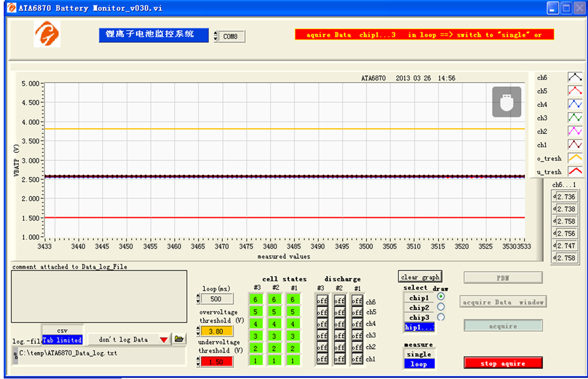
Task: Click the overvoltage threshold 3.80 orange field
Action: (x=217, y=331)
